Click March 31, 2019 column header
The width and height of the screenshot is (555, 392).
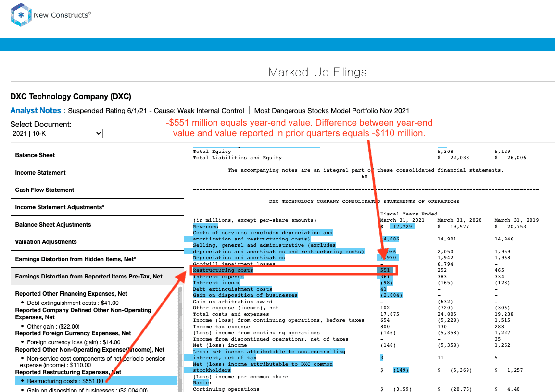tap(517, 220)
